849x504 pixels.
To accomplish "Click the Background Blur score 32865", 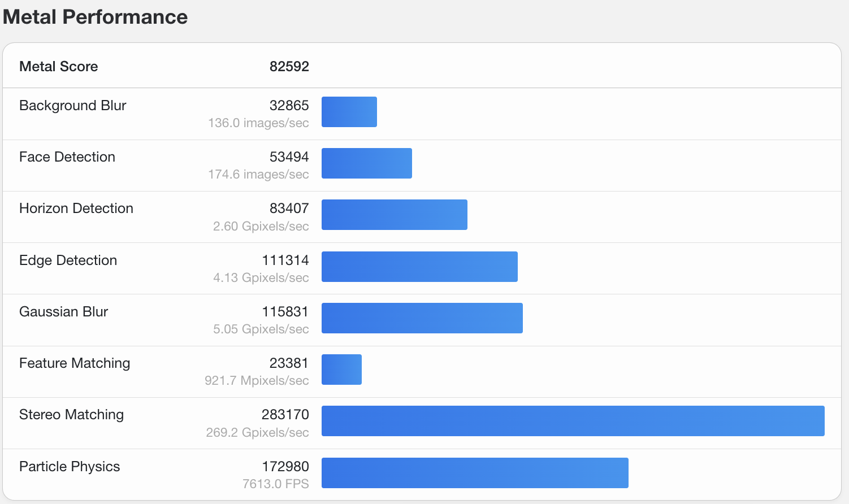I will 289,105.
